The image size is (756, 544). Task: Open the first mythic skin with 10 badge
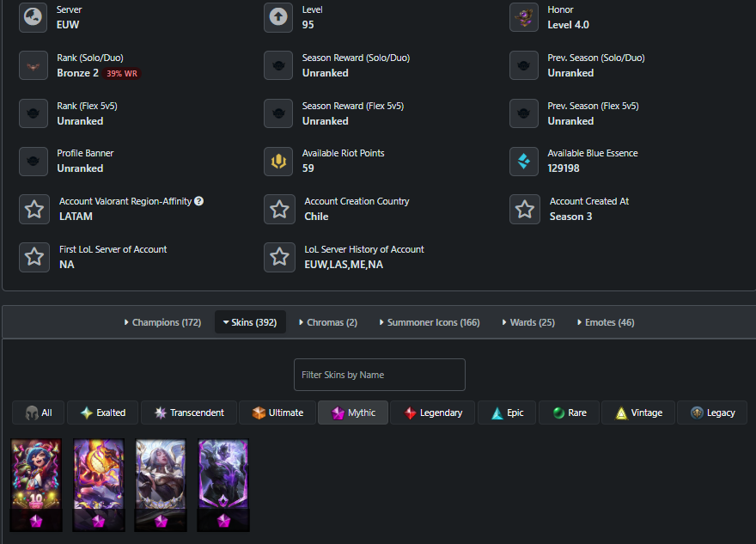click(x=36, y=485)
